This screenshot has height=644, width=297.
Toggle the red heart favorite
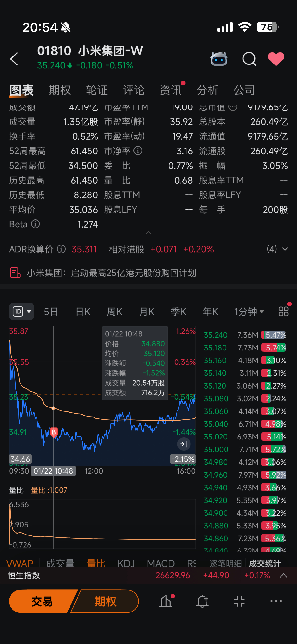[x=276, y=59]
